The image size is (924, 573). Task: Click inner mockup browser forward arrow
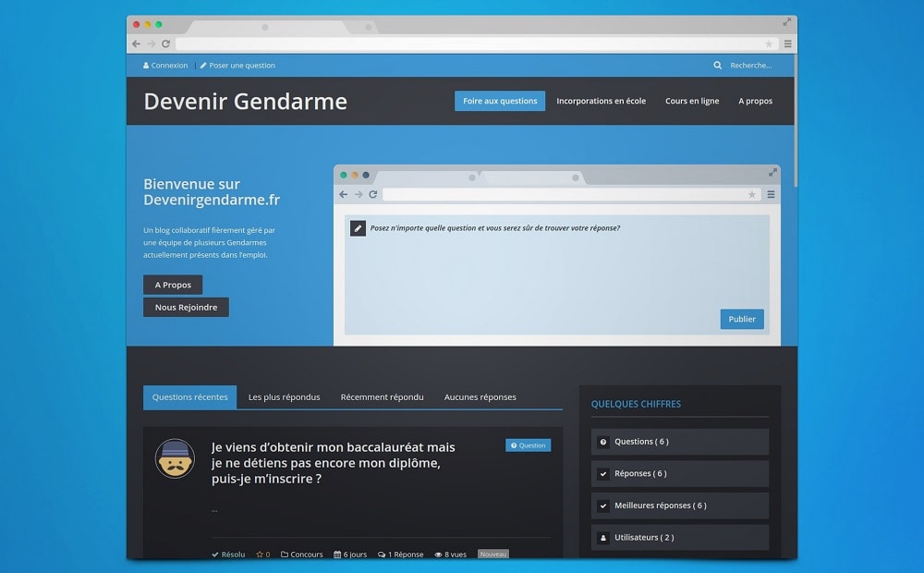tap(359, 194)
